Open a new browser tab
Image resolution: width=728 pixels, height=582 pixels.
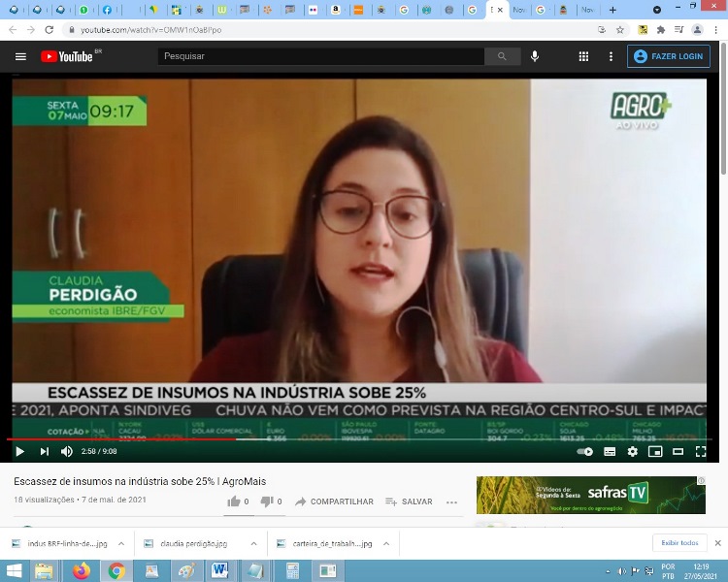pyautogui.click(x=612, y=10)
